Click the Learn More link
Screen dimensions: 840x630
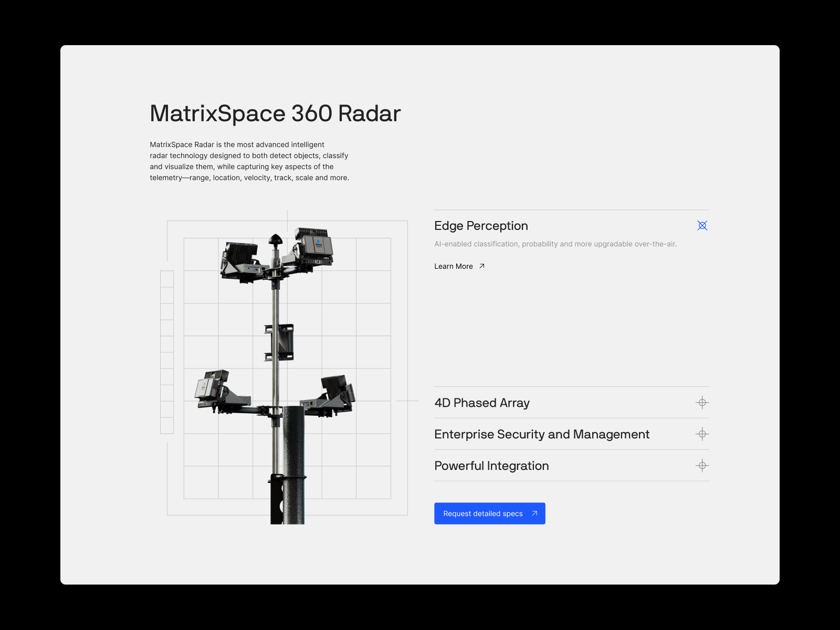[454, 266]
